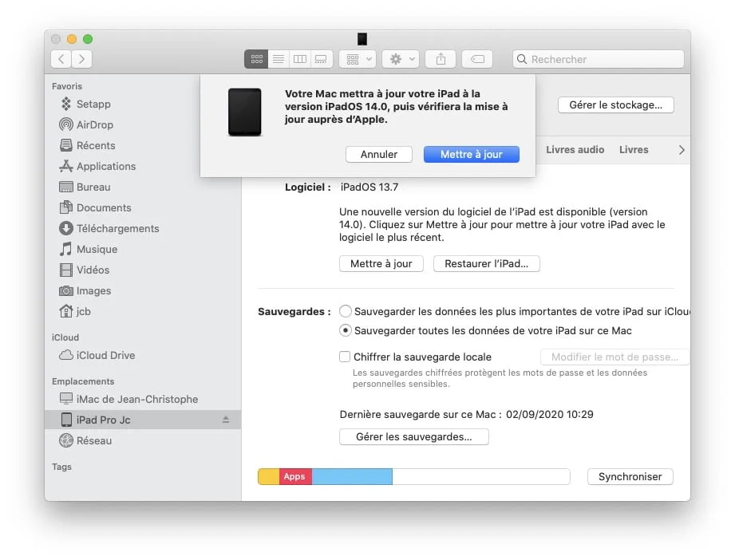Eject the iPad Pro Jc device

(x=226, y=420)
